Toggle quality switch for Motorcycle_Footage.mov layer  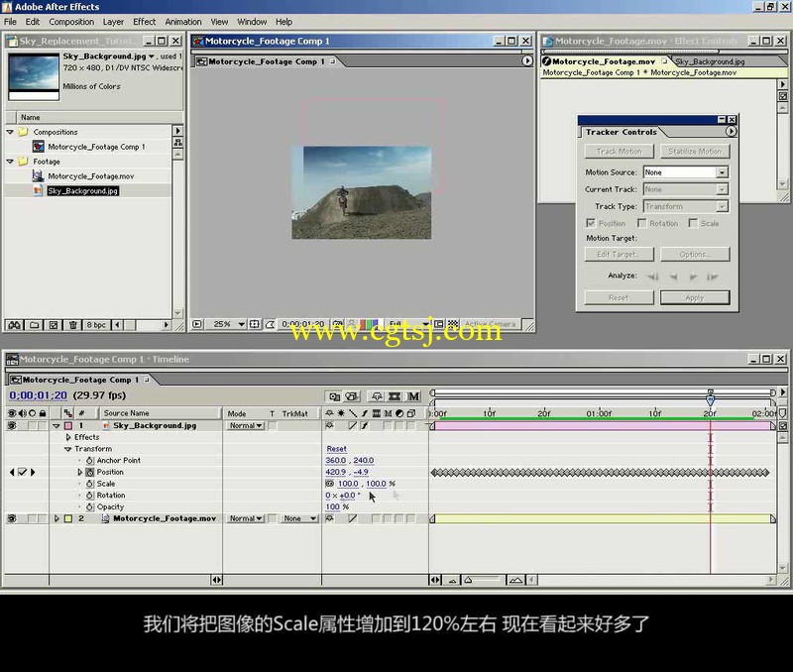coord(352,518)
